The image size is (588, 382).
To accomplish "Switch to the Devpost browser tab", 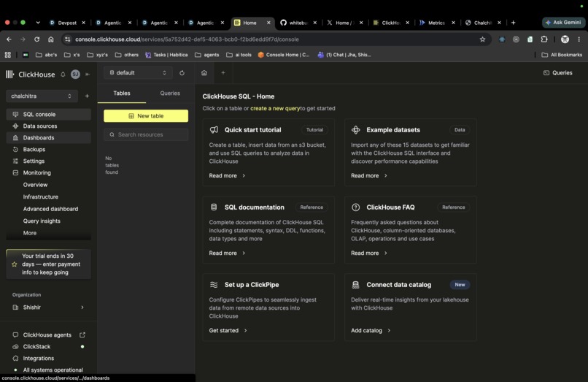I will pyautogui.click(x=67, y=23).
